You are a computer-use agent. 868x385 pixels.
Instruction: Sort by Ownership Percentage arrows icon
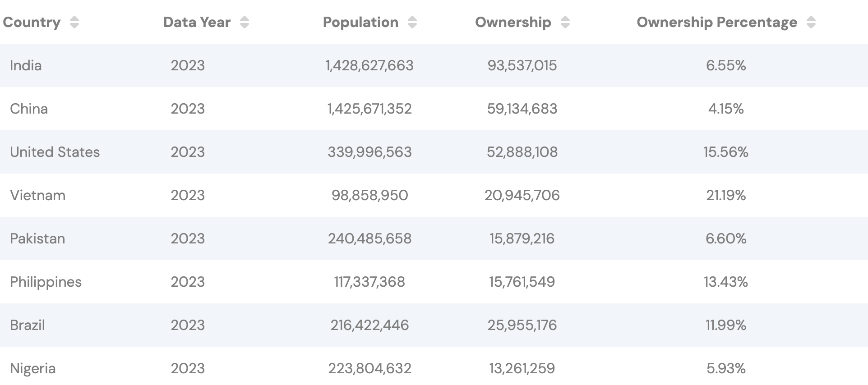[811, 23]
